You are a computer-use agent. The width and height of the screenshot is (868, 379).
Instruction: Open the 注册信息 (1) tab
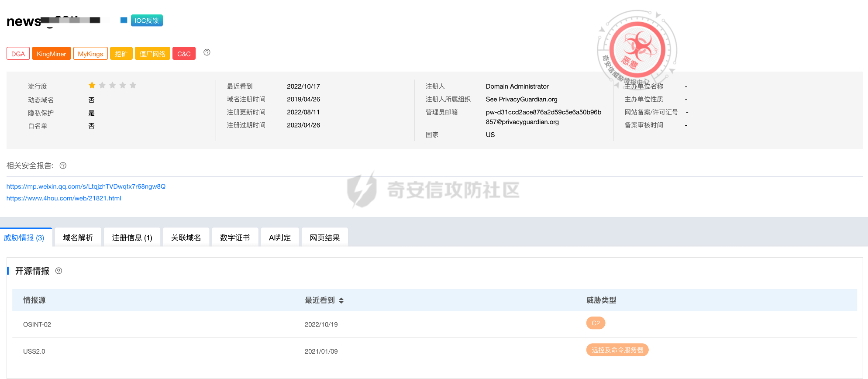132,238
